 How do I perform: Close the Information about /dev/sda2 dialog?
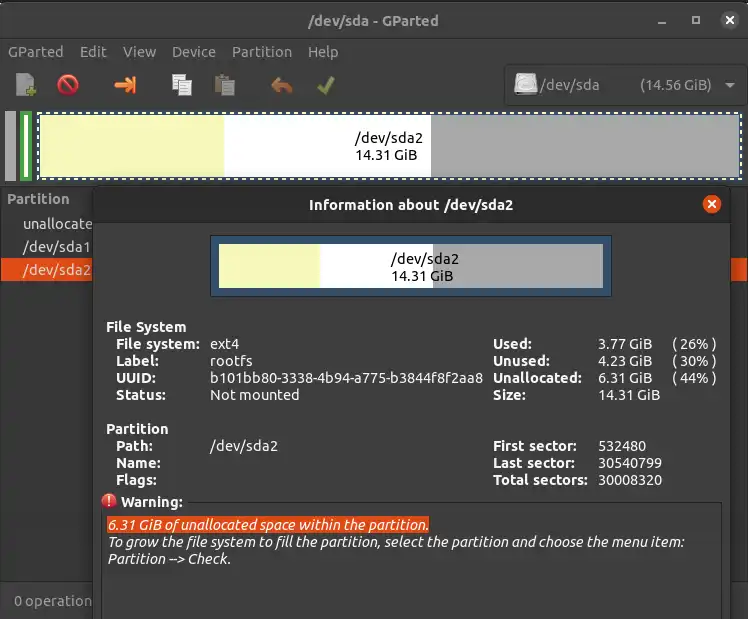[711, 205]
